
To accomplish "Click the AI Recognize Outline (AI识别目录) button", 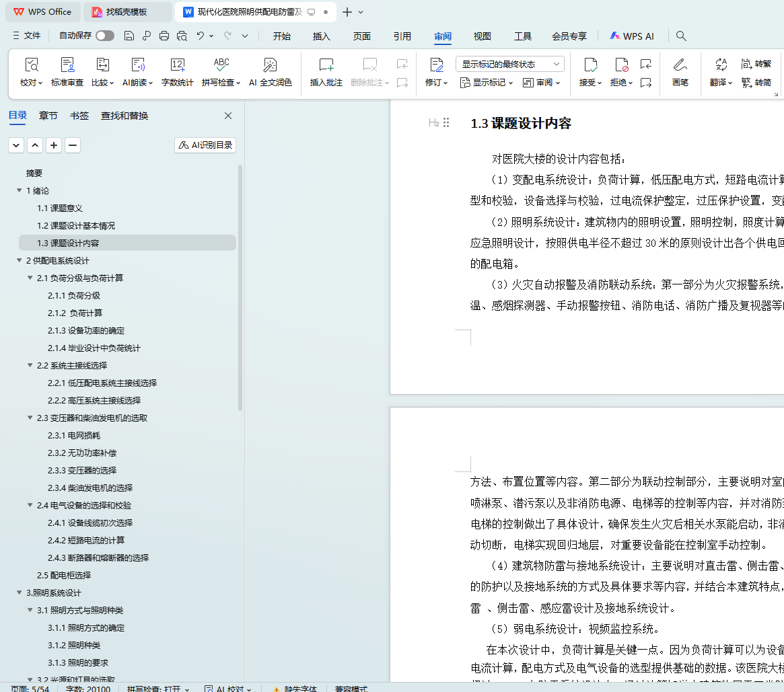I will click(x=205, y=145).
